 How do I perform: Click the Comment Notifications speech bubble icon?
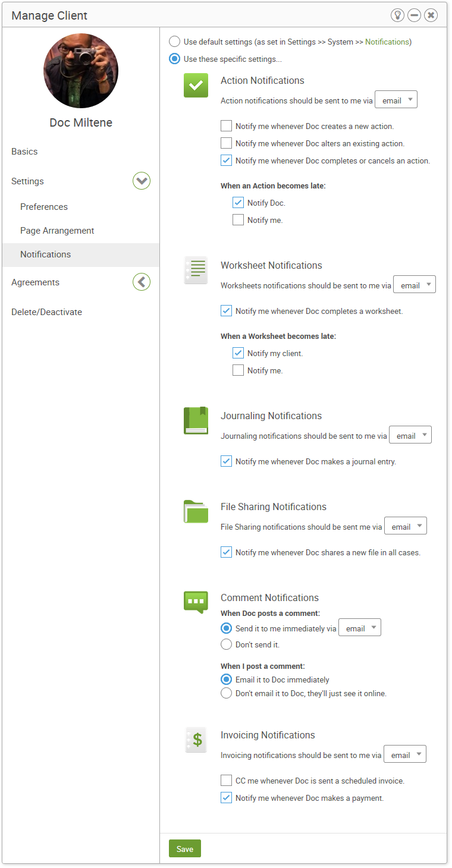tap(196, 602)
